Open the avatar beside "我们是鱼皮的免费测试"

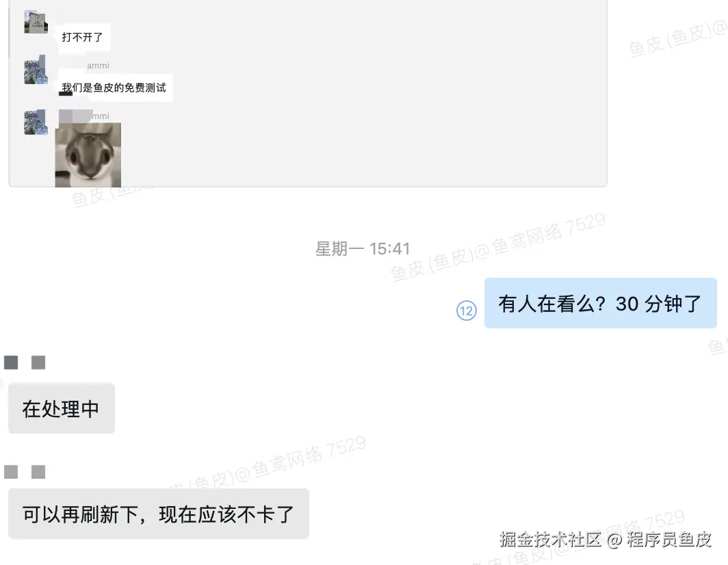[x=36, y=70]
